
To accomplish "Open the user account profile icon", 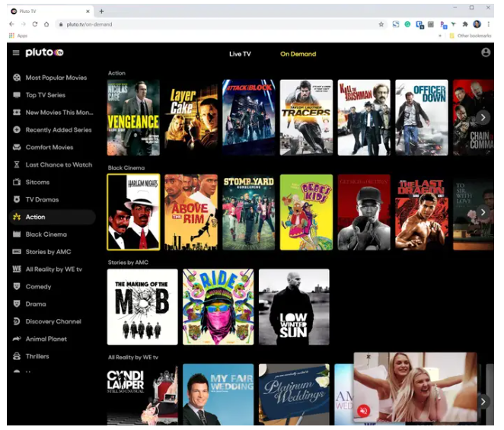I will tap(486, 53).
